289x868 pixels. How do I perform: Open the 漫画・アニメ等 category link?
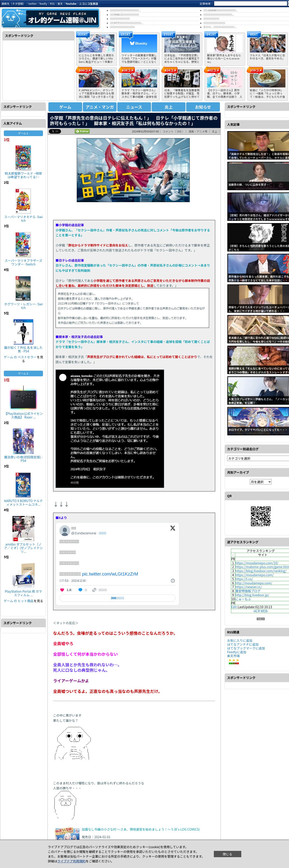point(198,131)
